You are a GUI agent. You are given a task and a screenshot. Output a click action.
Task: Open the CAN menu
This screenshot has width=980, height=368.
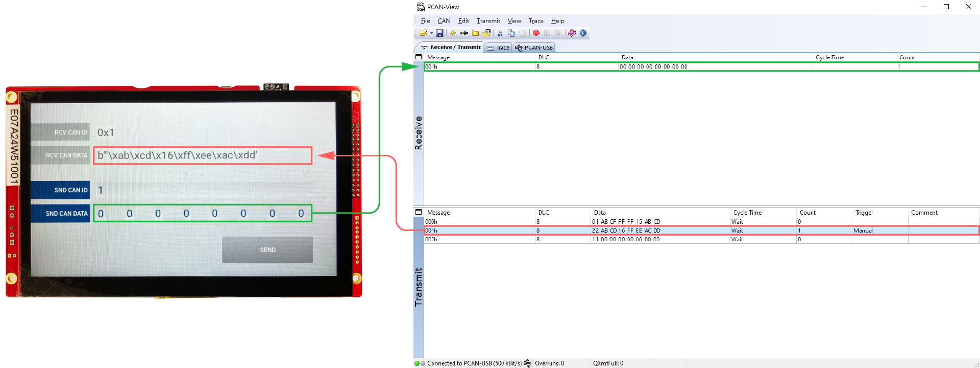[444, 21]
